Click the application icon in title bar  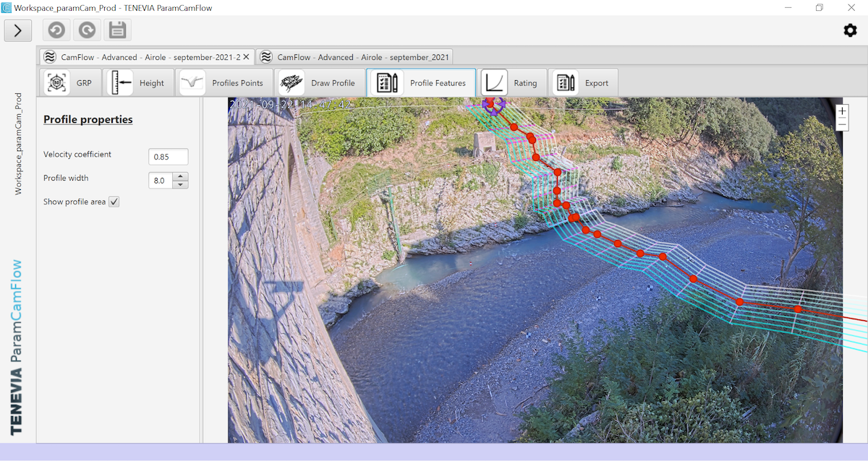point(7,7)
